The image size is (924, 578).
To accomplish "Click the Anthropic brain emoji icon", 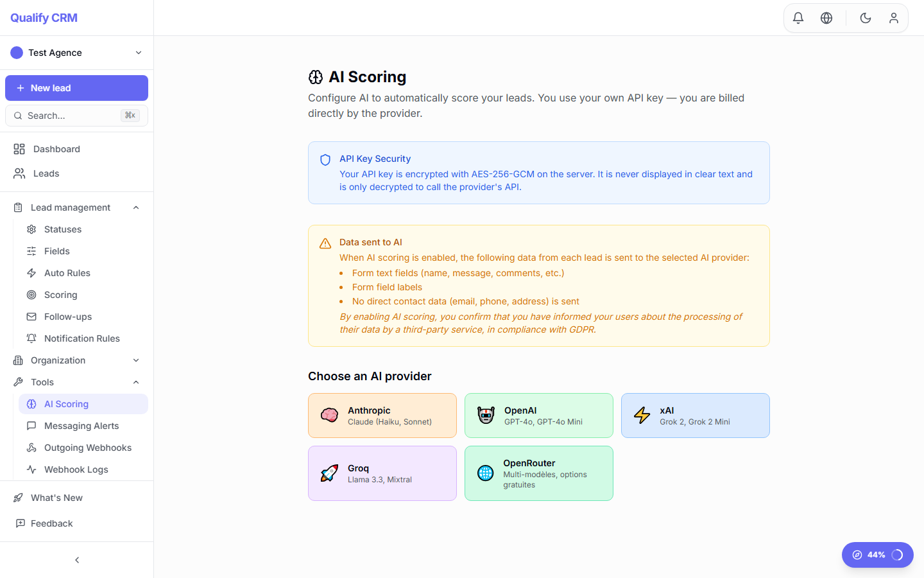I will pos(330,416).
